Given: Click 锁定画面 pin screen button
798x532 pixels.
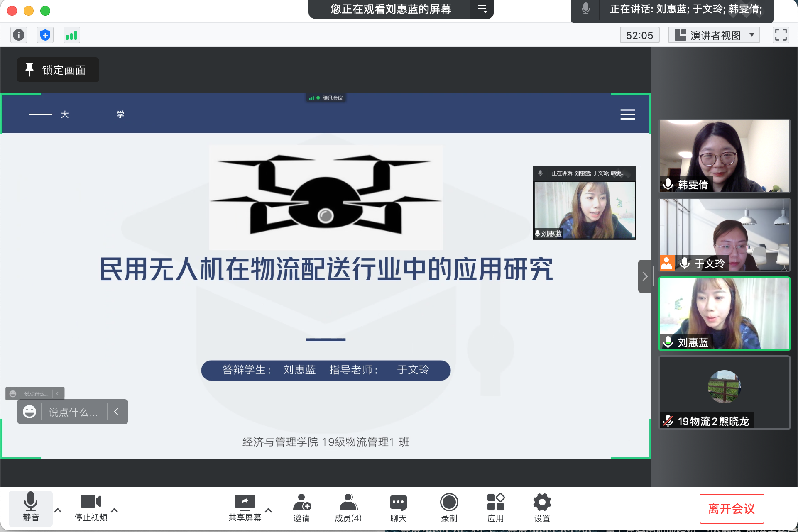Looking at the screenshot, I should (58, 70).
